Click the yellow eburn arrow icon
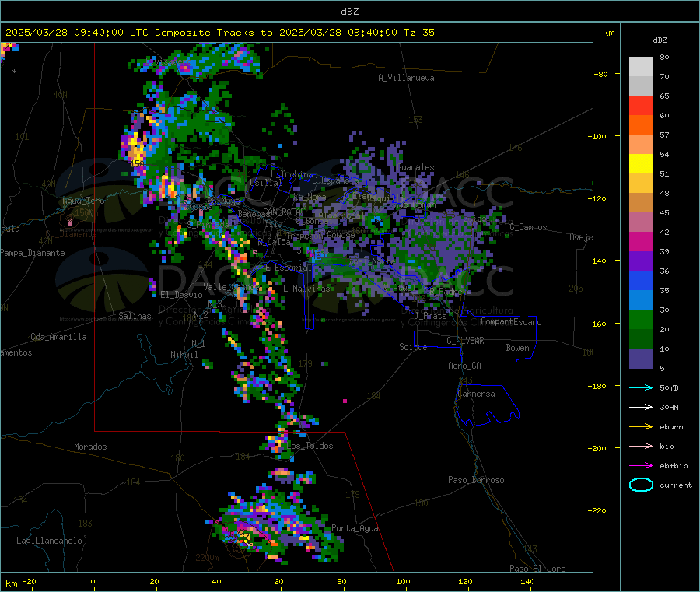This screenshot has width=700, height=592. [641, 427]
